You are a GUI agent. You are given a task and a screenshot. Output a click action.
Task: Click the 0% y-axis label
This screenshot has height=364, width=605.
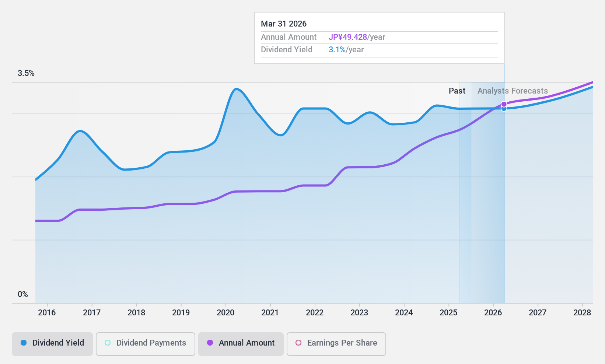(23, 294)
